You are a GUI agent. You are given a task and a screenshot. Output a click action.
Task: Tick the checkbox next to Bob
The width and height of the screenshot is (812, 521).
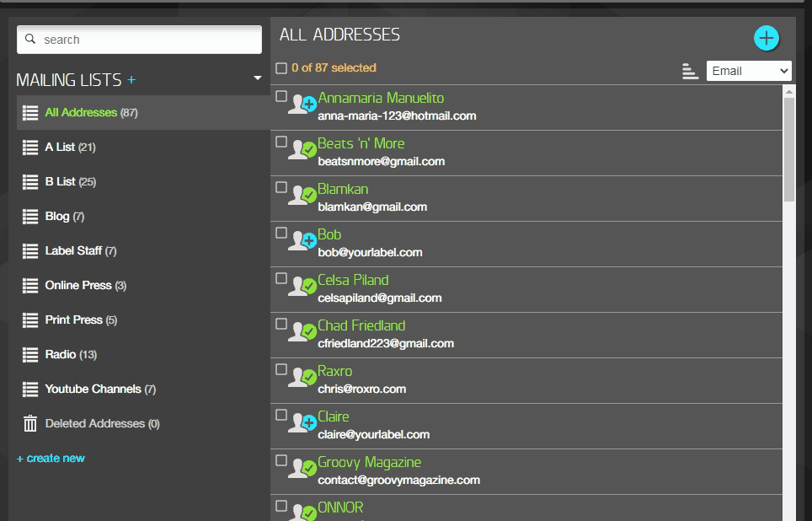(281, 233)
